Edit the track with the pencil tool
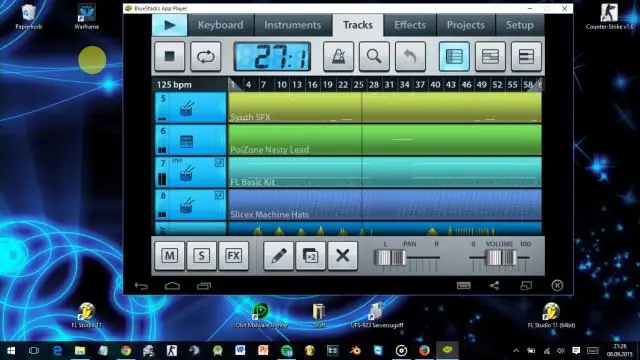 [278, 256]
